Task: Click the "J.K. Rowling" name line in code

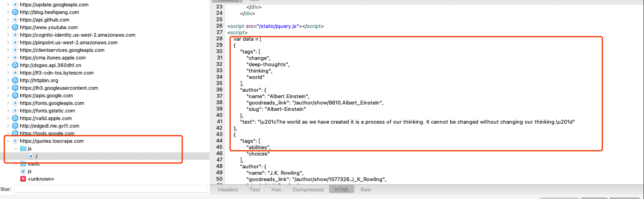Action: pos(275,173)
